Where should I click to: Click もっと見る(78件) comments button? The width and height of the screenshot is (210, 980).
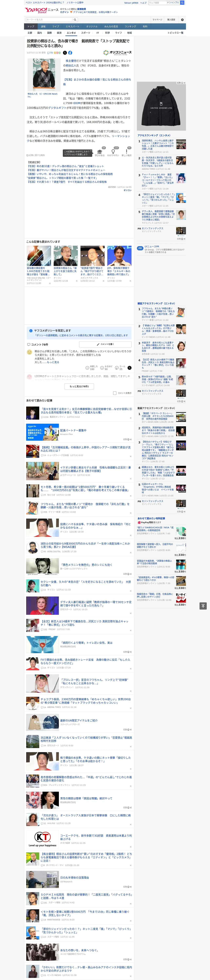tap(79, 386)
